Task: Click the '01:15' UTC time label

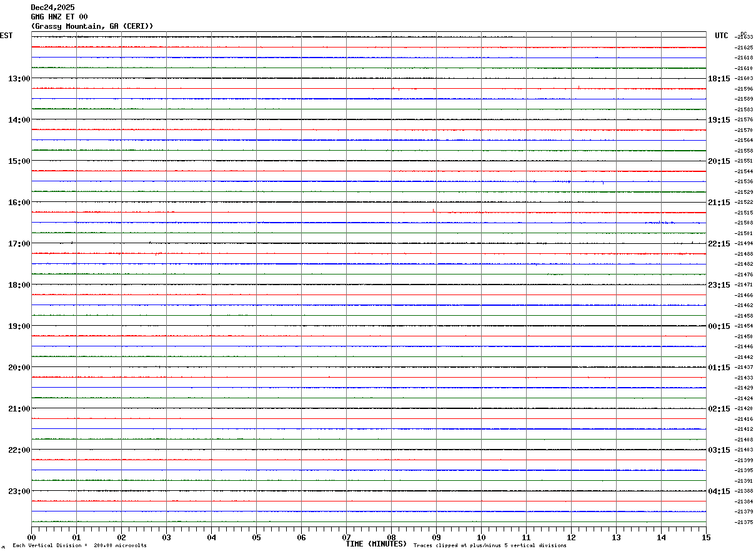Action: 719,368
